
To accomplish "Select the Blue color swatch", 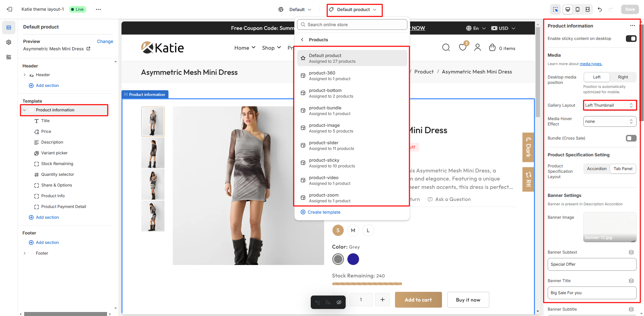I will click(x=353, y=259).
